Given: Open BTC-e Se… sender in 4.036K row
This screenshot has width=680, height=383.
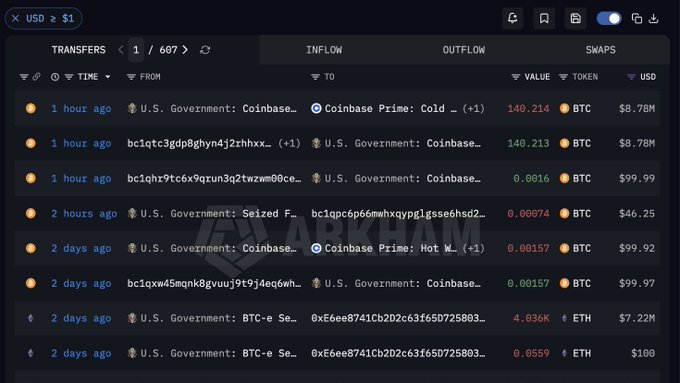Looking at the screenshot, I should point(212,318).
